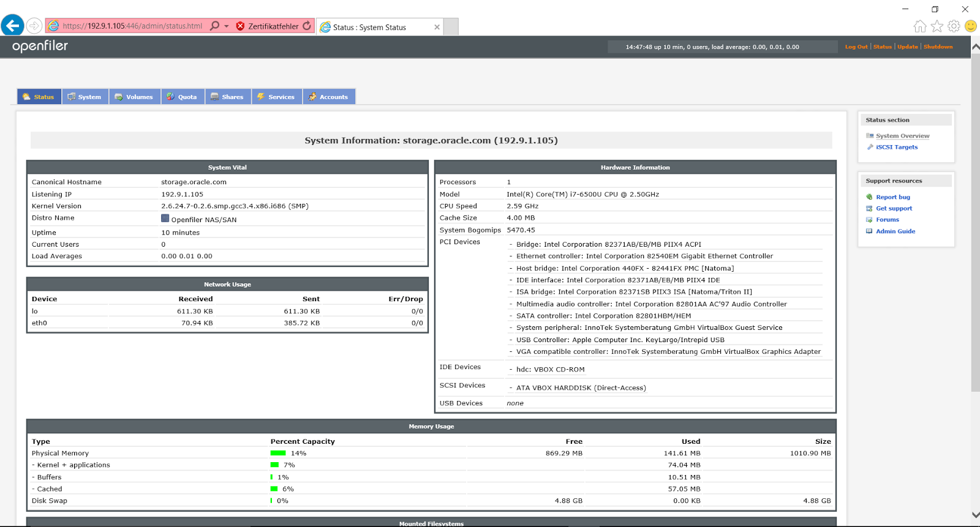980x527 pixels.
Task: Click the Get support icon
Action: tap(869, 208)
